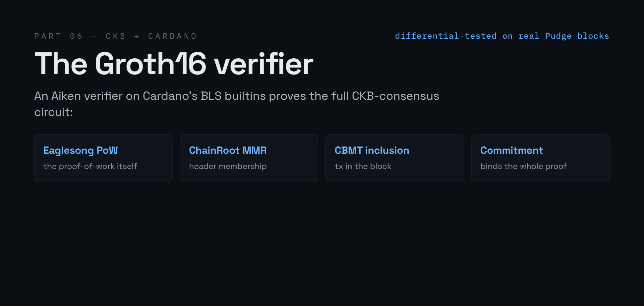Click the arrow between CKB and CARDANO
The image size is (644, 306).
pos(137,36)
